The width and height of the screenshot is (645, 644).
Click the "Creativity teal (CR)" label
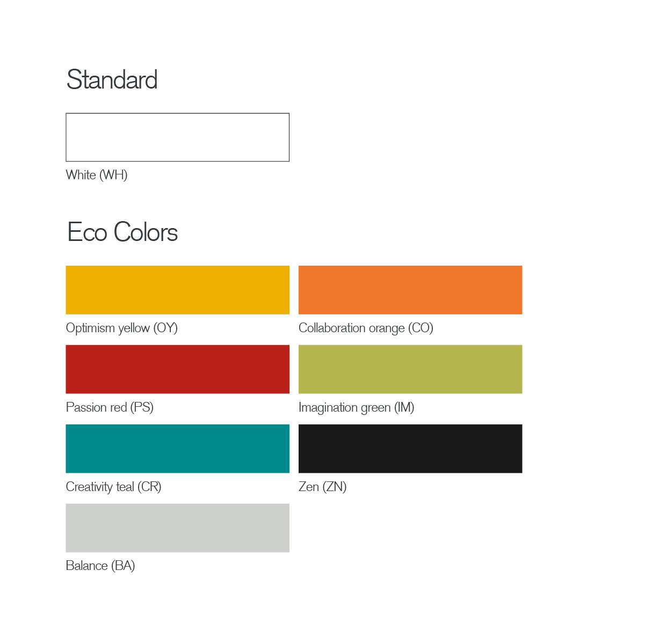coord(113,487)
